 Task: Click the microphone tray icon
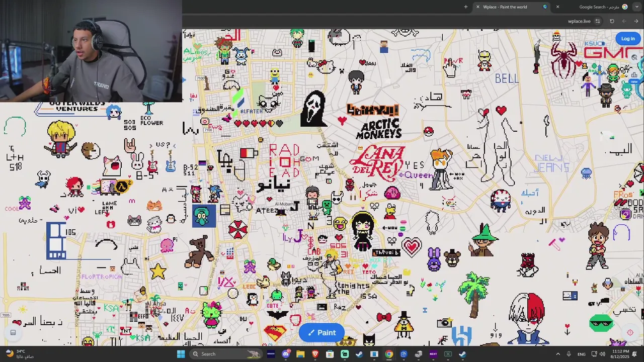[569, 354]
